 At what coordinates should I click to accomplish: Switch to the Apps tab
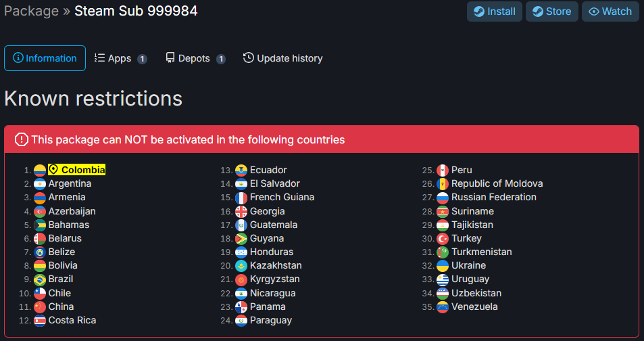[121, 58]
